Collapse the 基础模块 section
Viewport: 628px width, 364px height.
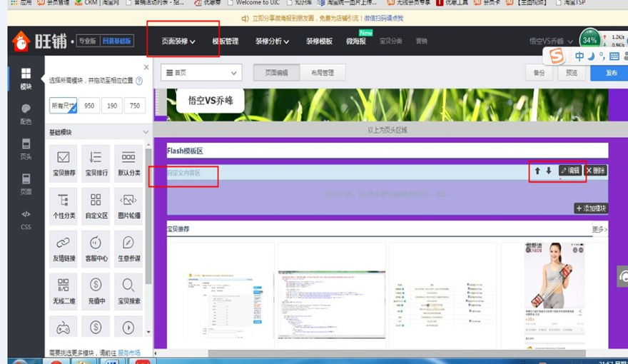tap(146, 132)
